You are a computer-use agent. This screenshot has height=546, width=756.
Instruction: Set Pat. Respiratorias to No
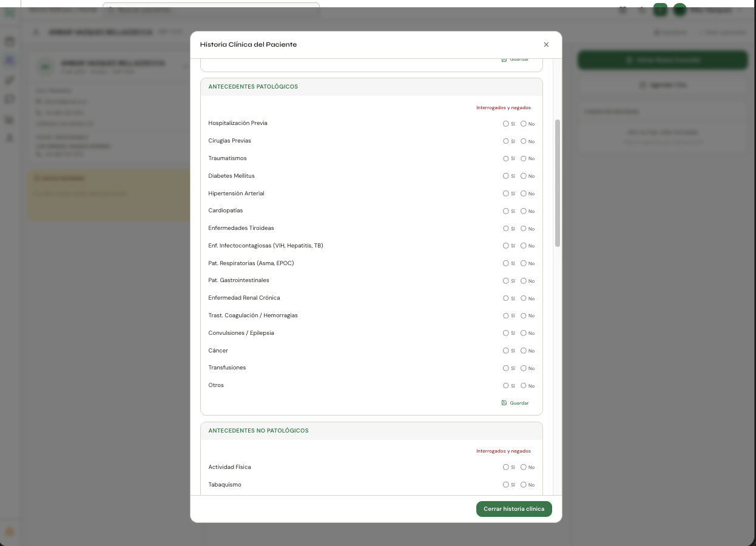[523, 263]
